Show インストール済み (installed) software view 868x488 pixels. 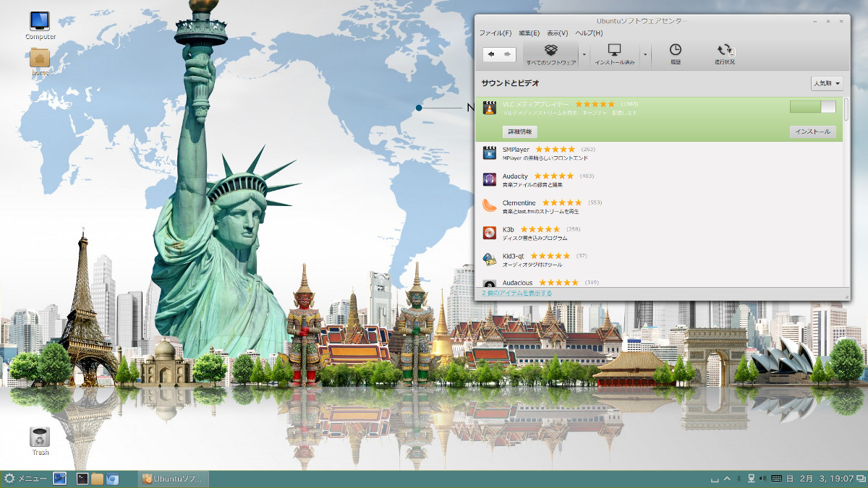[x=615, y=54]
